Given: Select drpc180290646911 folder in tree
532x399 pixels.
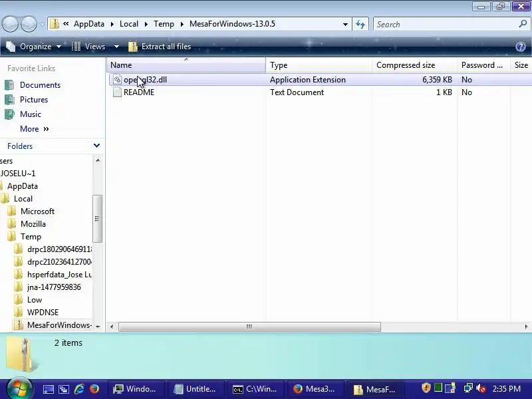Looking at the screenshot, I should pos(59,249).
